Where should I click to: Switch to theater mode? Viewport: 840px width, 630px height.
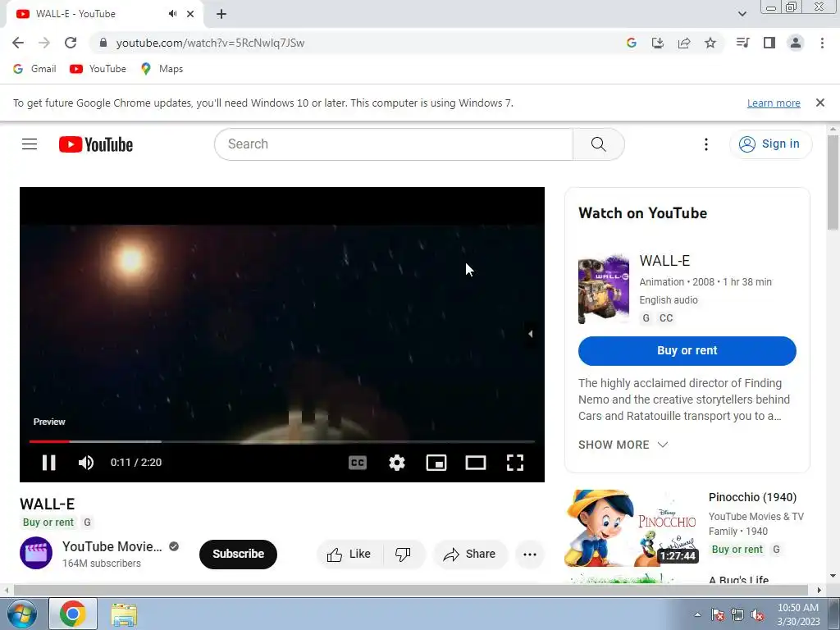[x=476, y=463]
